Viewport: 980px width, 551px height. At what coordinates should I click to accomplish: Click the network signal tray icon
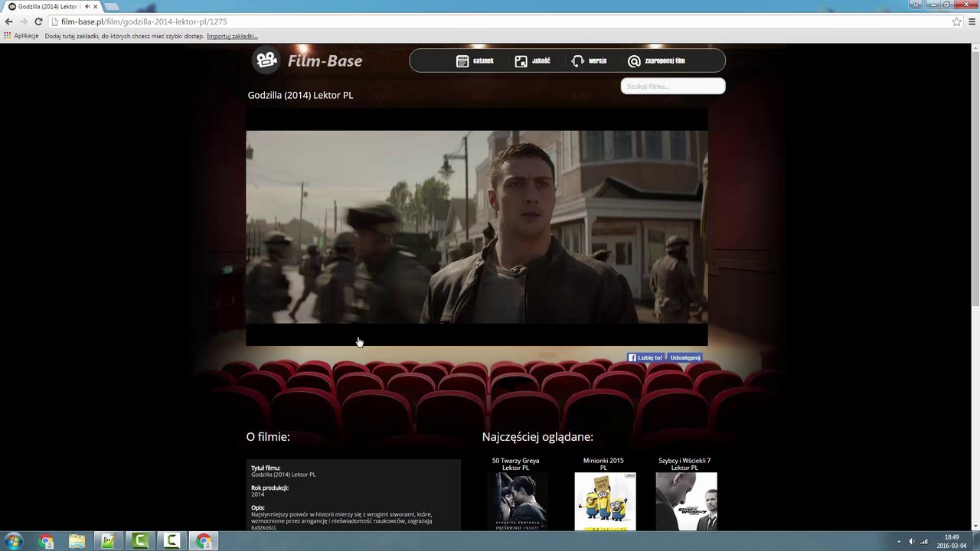(x=924, y=542)
